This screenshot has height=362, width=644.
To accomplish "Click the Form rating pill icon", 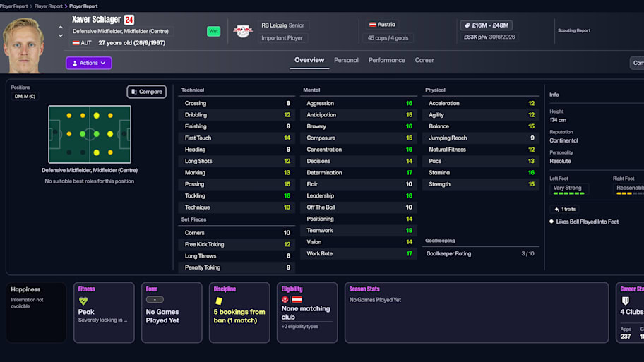I will [x=155, y=300].
